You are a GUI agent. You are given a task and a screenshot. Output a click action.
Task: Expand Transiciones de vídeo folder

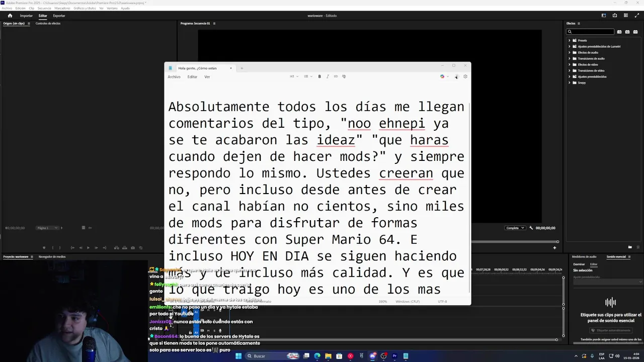point(569,70)
